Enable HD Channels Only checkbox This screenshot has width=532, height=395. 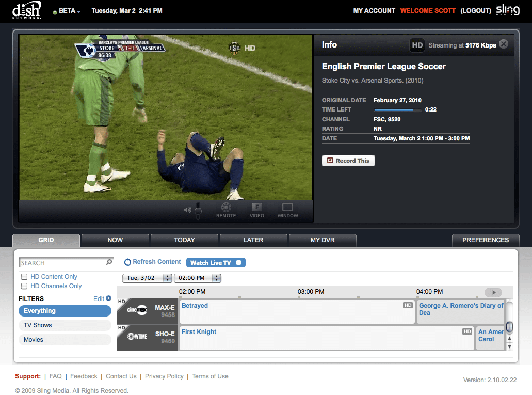coord(24,286)
